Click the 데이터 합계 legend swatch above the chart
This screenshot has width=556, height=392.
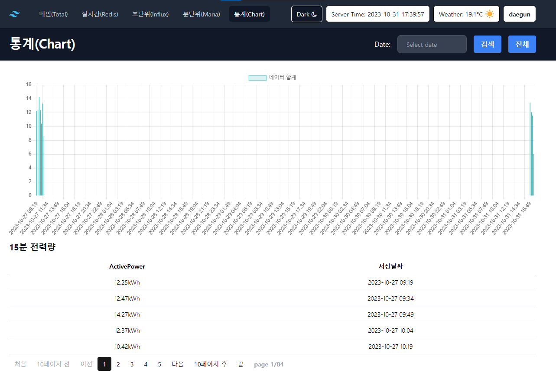click(257, 78)
